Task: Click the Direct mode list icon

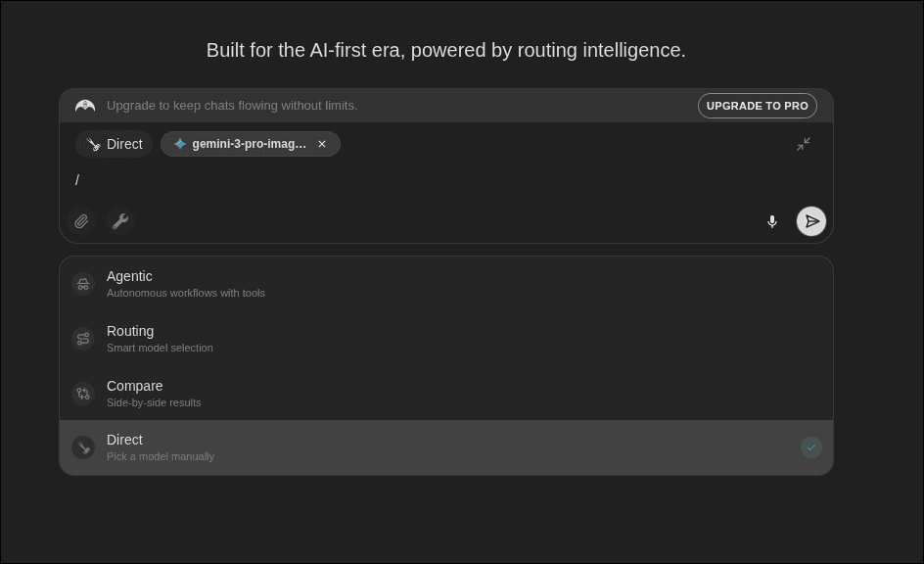Action: click(83, 447)
